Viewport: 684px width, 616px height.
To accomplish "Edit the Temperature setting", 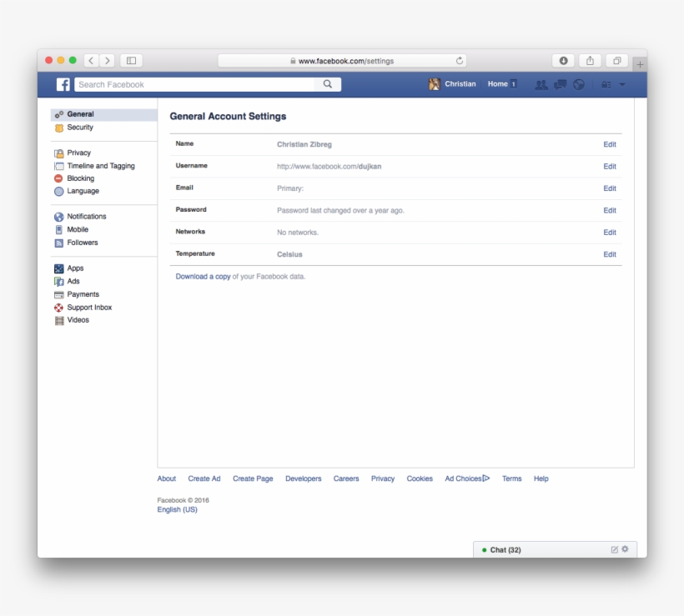I will pyautogui.click(x=610, y=254).
